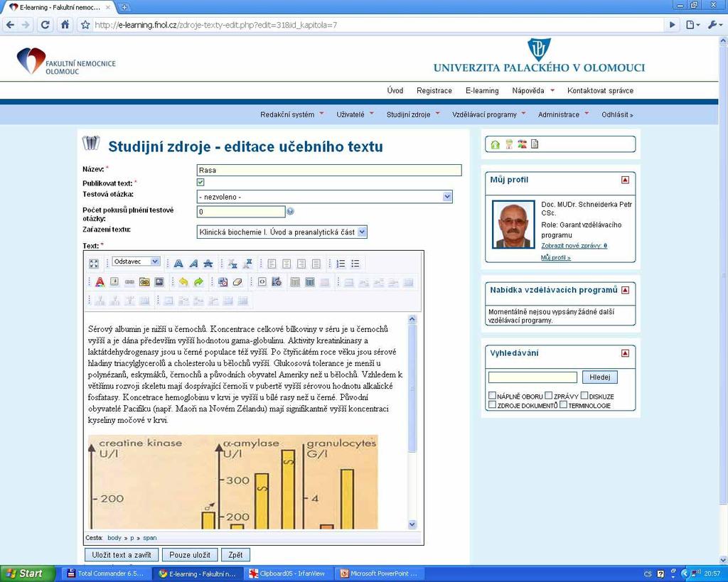Redo edit with green arrow
The image size is (728, 582).
198,281
